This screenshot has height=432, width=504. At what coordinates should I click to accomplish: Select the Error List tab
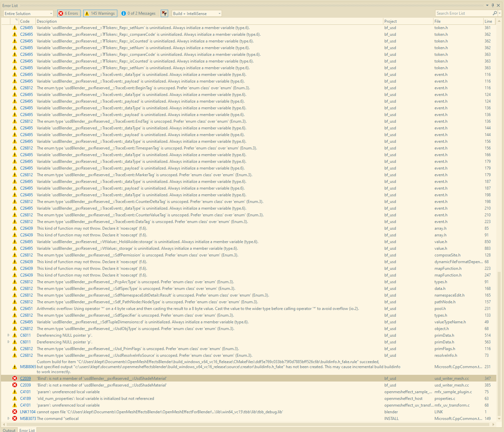click(x=27, y=430)
